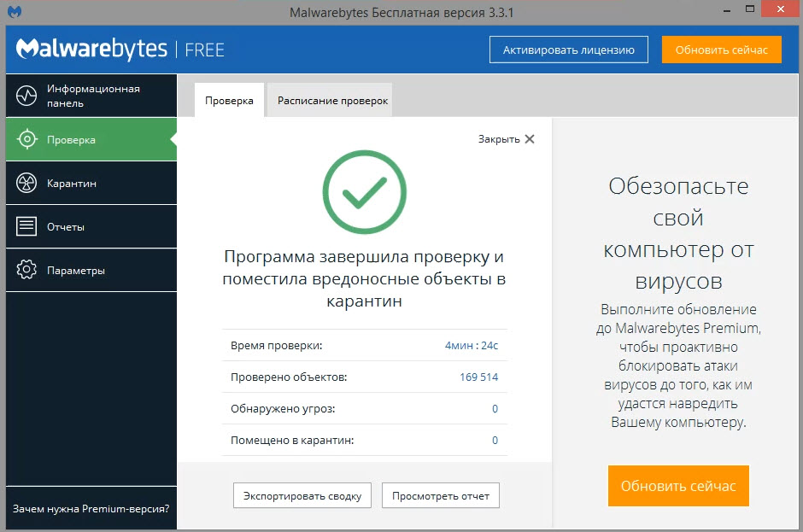This screenshot has height=532, width=803.
Task: Click the settings gear icon
Action: coord(26,270)
